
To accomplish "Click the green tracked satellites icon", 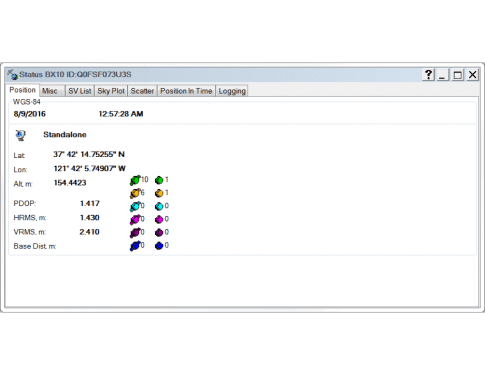I will pos(135,180).
